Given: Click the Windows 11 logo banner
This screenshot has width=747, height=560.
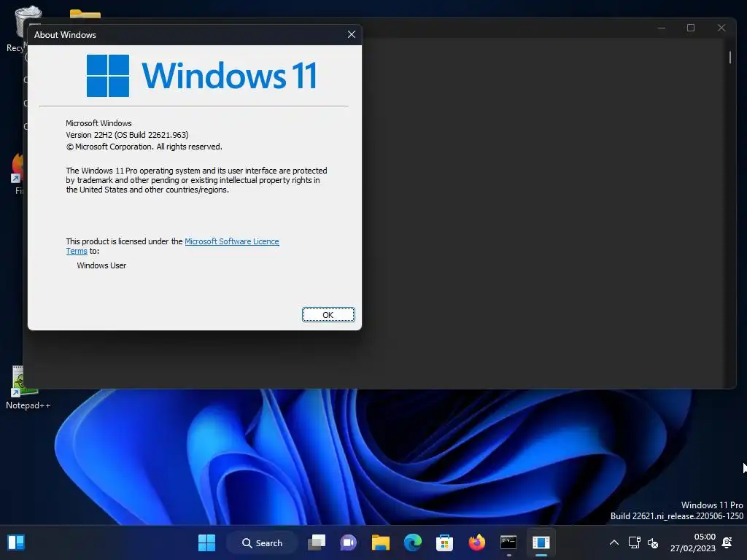Looking at the screenshot, I should pos(201,76).
